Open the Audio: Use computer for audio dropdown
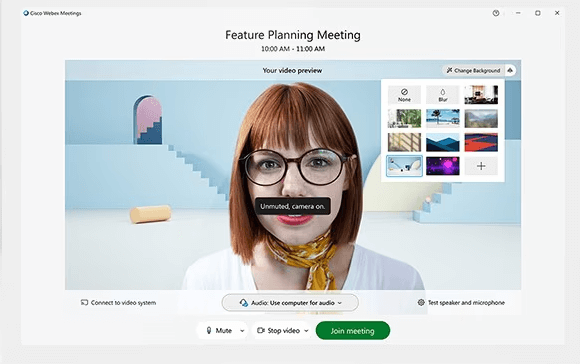The image size is (580, 364). pyautogui.click(x=290, y=303)
